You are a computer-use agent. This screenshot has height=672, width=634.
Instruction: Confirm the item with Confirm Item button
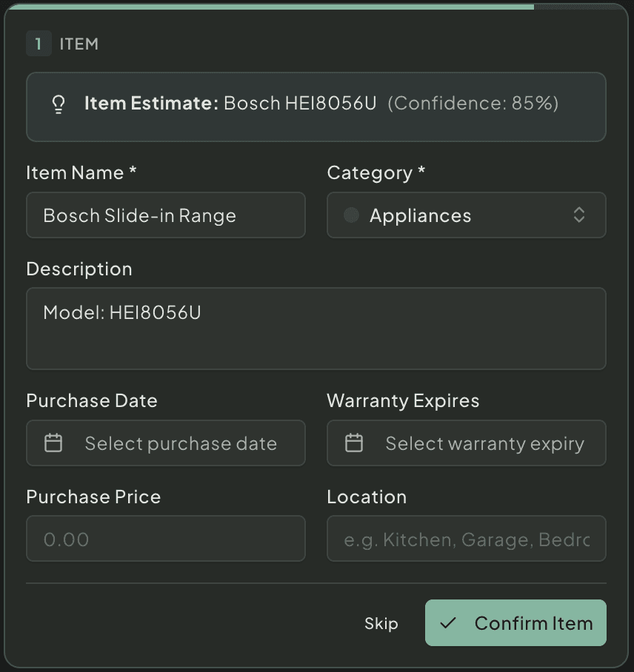515,622
